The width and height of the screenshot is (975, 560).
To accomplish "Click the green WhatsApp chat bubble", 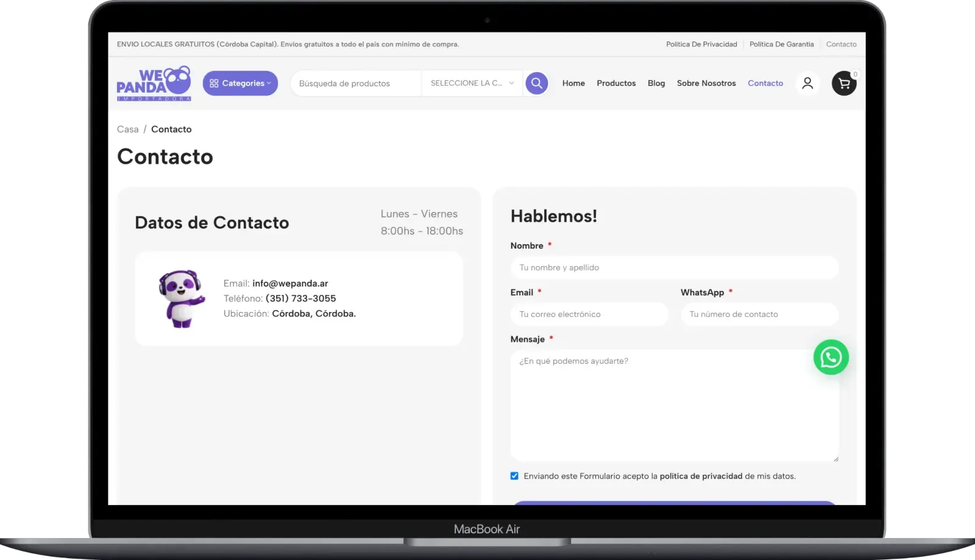I will click(x=831, y=357).
